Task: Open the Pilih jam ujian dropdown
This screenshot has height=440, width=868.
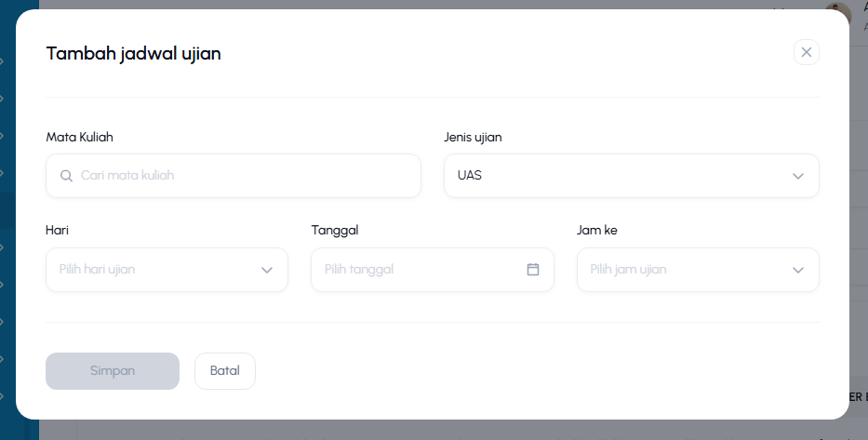Action: point(698,270)
